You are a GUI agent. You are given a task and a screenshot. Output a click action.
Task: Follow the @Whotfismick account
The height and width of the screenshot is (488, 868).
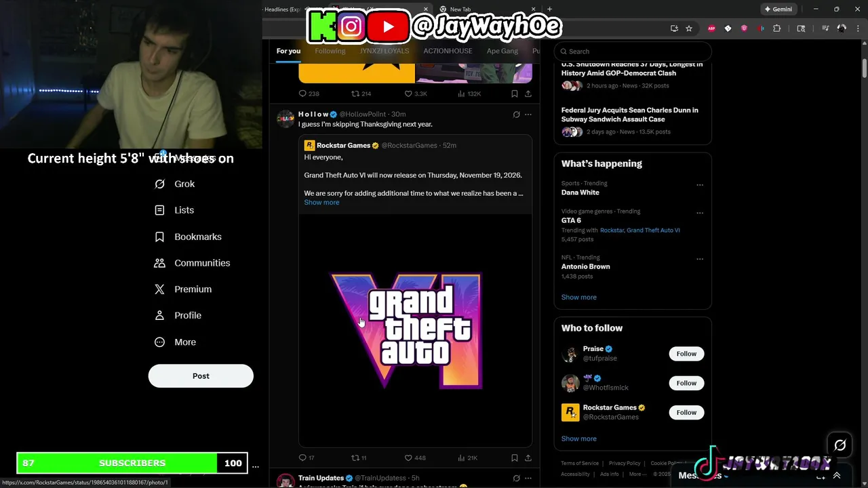[686, 383]
